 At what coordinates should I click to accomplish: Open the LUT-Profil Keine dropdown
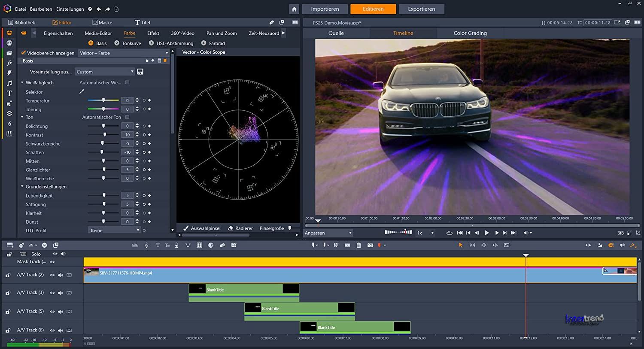click(115, 231)
